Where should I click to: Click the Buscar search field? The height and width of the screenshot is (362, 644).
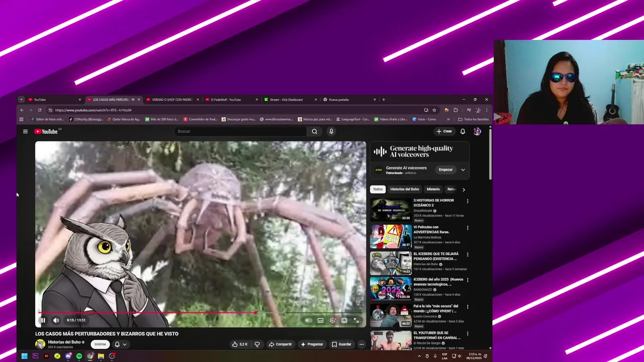click(240, 131)
